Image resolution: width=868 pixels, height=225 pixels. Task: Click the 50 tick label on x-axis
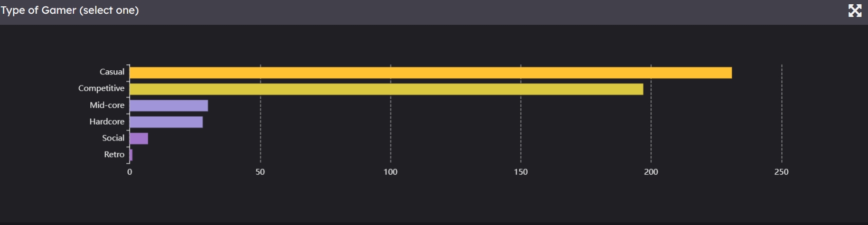click(x=260, y=172)
